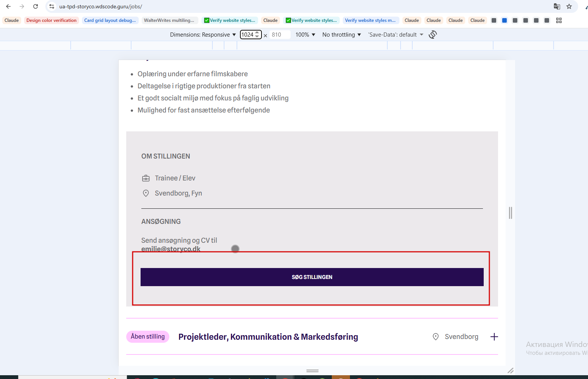Click the briefcase icon beside Trainee / Elev
This screenshot has width=588, height=379.
click(146, 178)
